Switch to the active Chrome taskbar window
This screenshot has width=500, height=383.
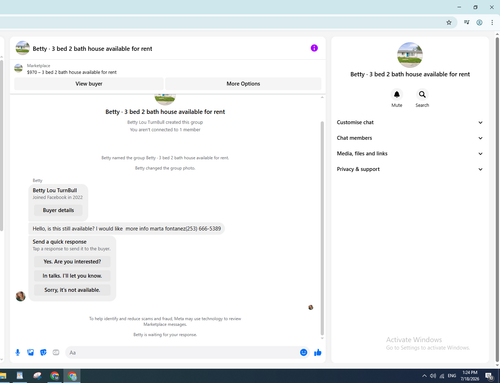point(72,376)
